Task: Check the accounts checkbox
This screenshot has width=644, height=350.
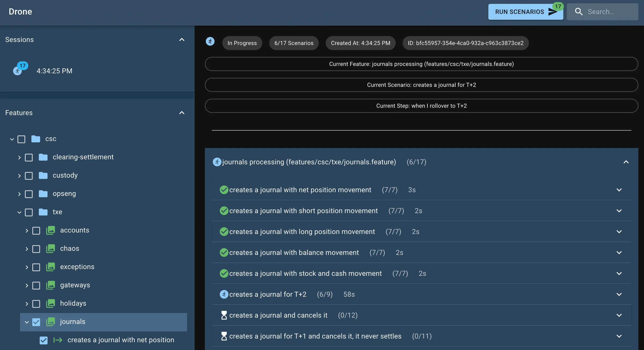Action: pos(36,230)
